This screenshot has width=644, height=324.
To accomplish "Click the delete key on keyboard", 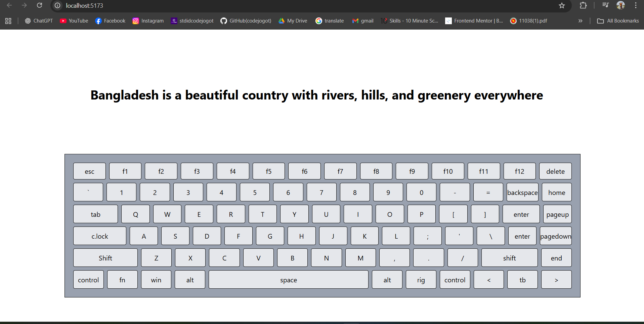I will coord(555,171).
